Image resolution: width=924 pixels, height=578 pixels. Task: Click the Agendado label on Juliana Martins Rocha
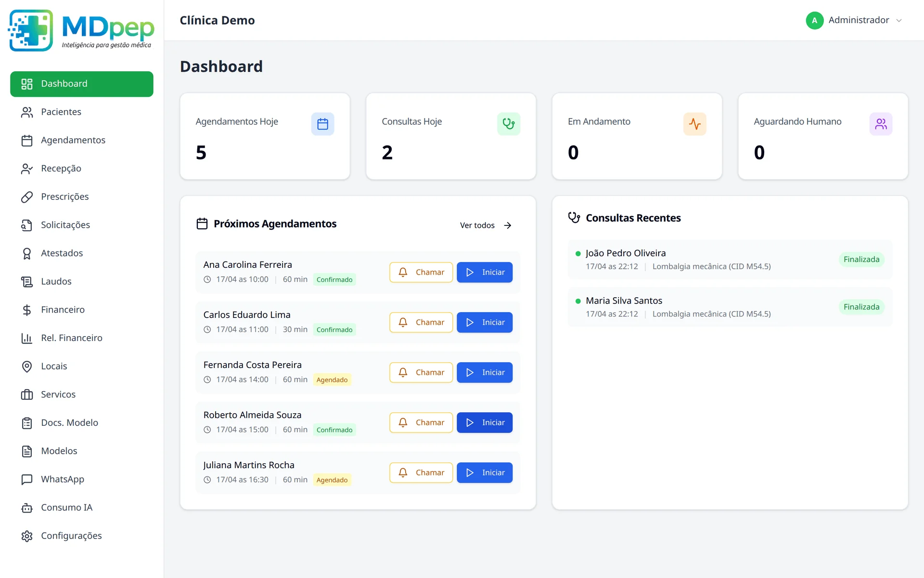tap(332, 480)
